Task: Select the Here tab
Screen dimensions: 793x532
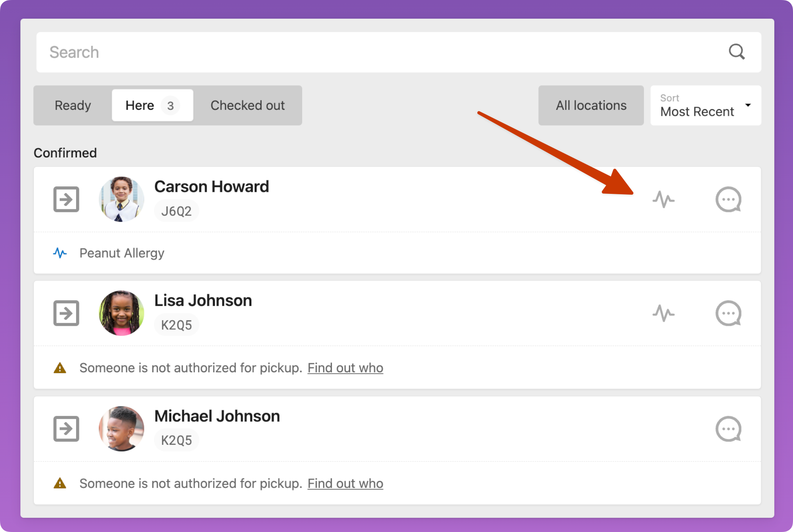Action: (153, 105)
